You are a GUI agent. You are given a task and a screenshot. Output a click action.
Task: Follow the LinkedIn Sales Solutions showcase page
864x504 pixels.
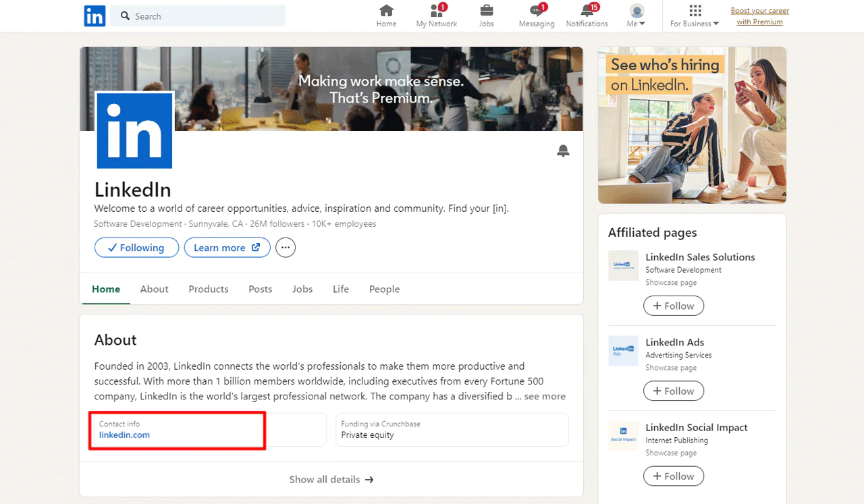[x=673, y=306]
